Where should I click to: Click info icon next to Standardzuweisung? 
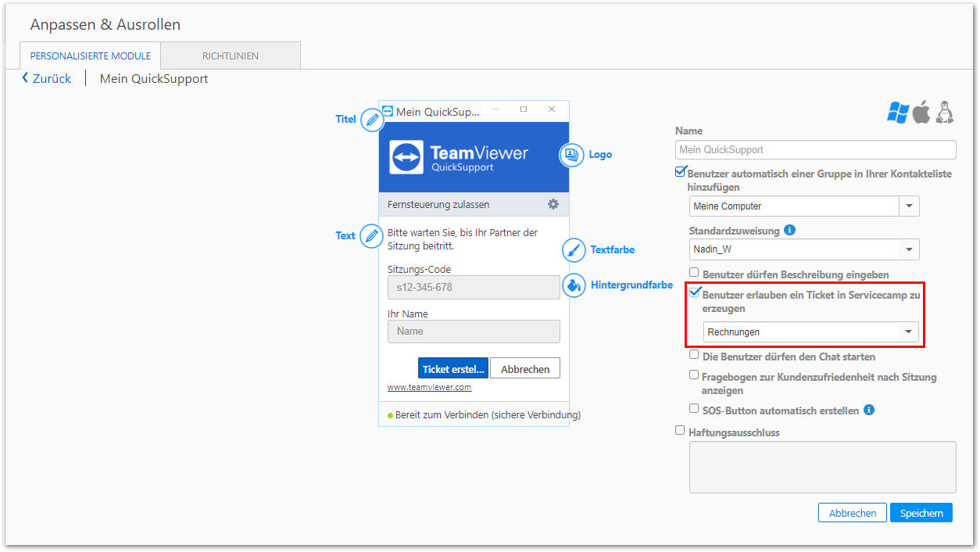pyautogui.click(x=789, y=231)
